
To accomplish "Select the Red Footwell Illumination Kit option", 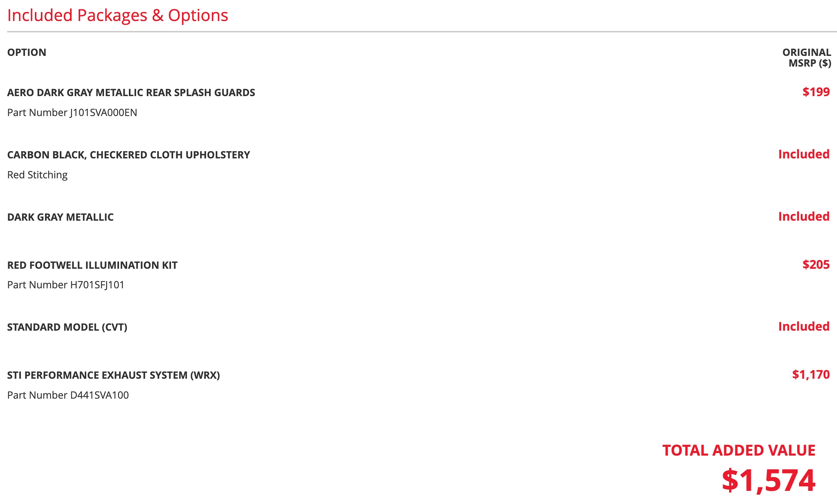I will point(92,265).
